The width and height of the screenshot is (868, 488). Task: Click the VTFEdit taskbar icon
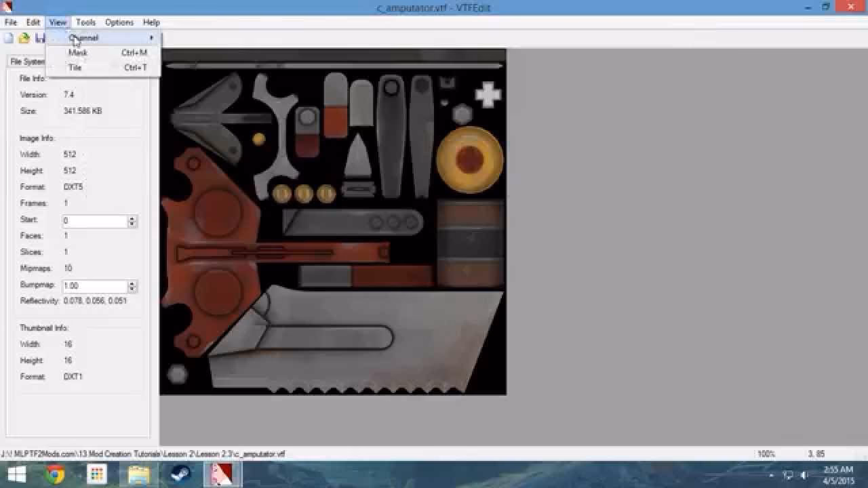pyautogui.click(x=221, y=474)
